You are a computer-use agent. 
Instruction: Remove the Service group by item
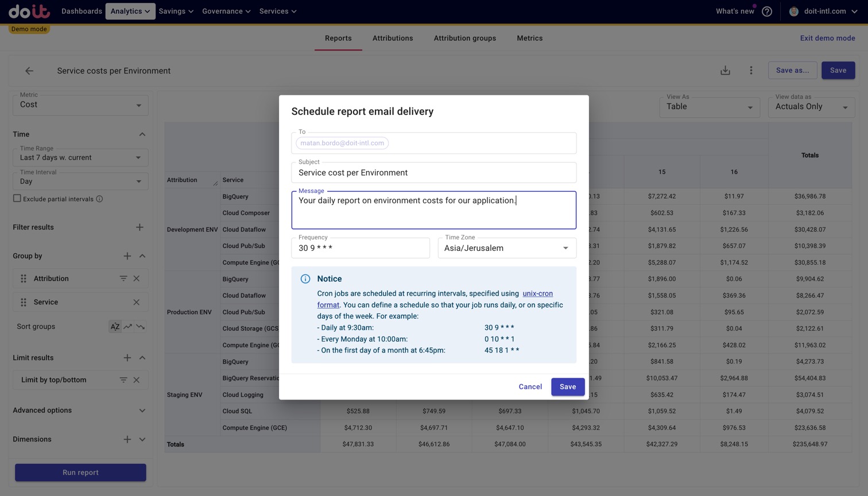[x=137, y=302]
